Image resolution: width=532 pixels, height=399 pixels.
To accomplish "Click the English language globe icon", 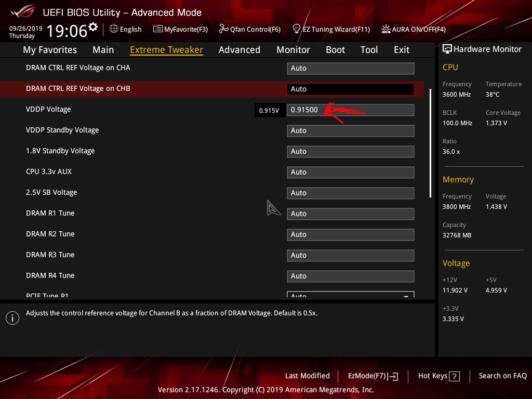I will point(114,29).
